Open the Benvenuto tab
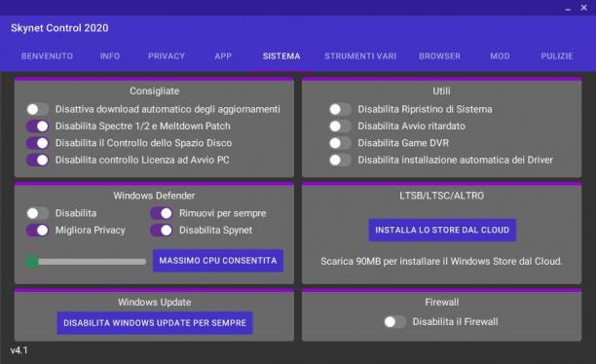The width and height of the screenshot is (596, 364). pyautogui.click(x=47, y=56)
